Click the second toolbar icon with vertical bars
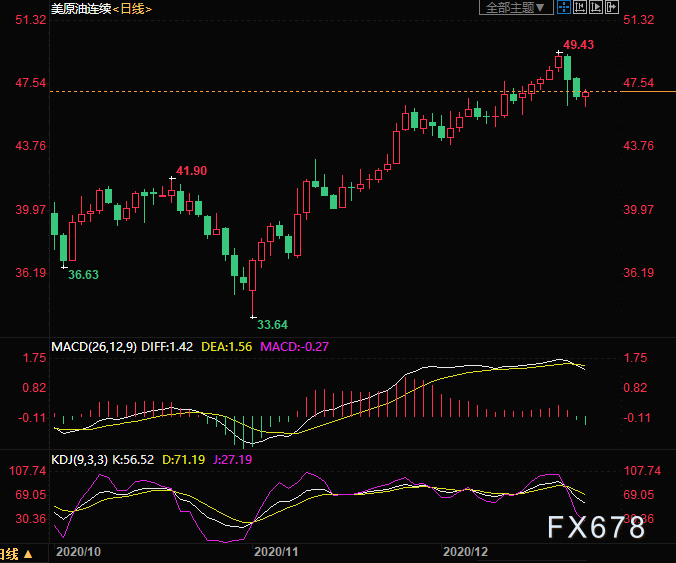 point(582,8)
